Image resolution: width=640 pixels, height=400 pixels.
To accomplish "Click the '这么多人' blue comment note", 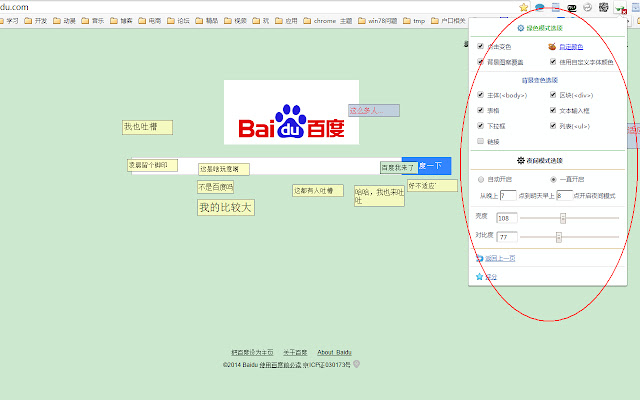I will pos(374,111).
